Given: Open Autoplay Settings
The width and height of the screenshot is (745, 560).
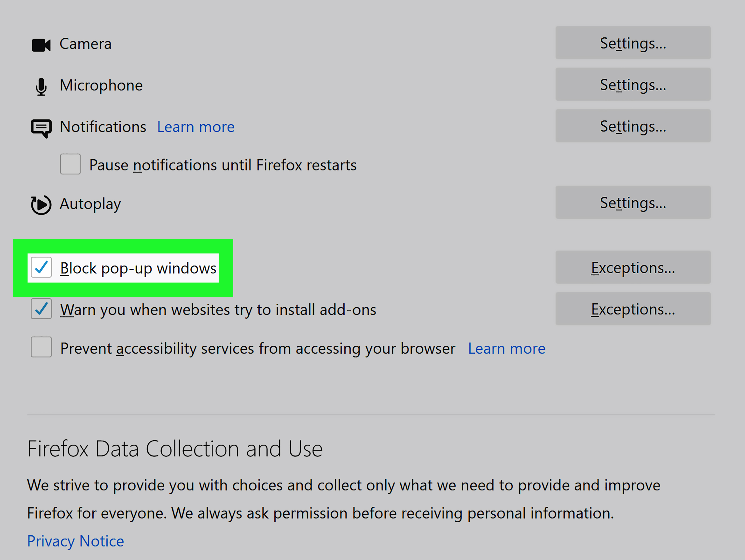Looking at the screenshot, I should 633,202.
